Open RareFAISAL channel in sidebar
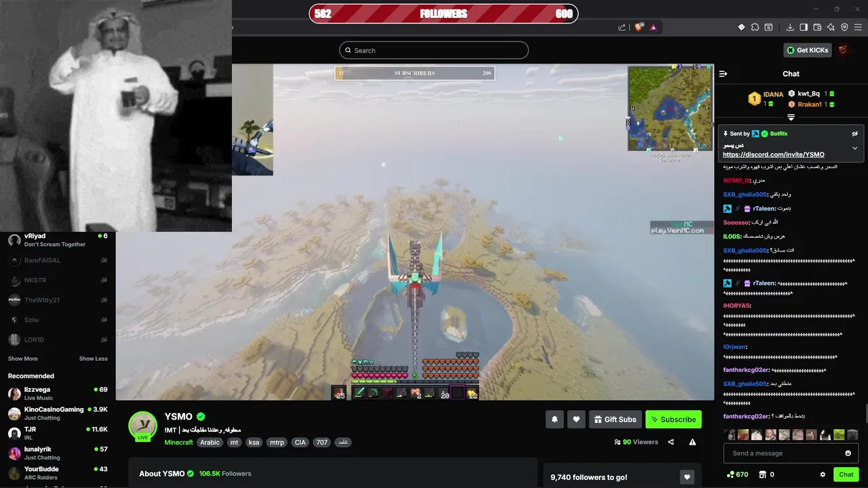The height and width of the screenshot is (488, 868). click(58, 260)
